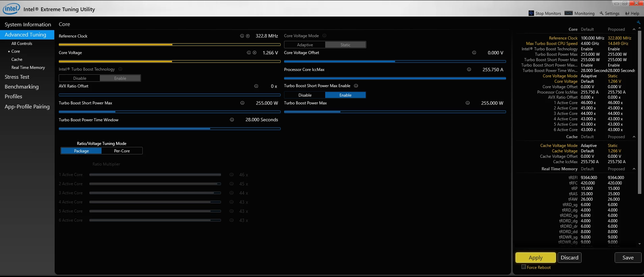Open System Information section
Viewport: 644px width, 277px height.
tap(28, 25)
